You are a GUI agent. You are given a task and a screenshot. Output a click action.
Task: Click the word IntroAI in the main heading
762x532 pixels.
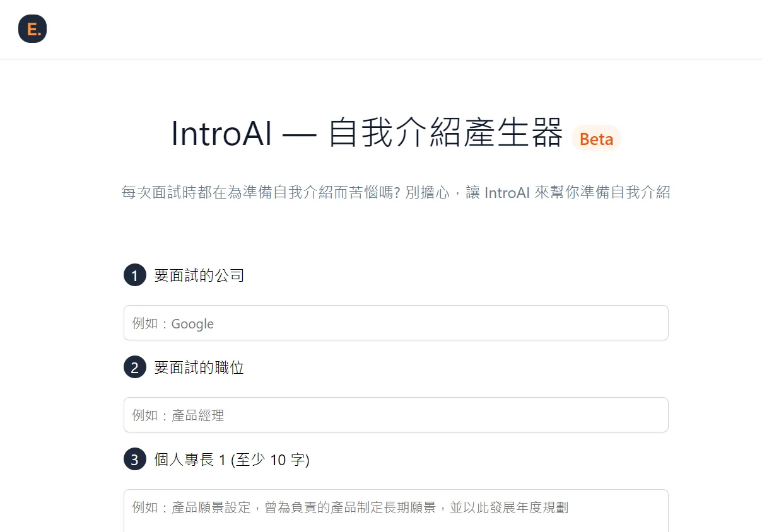pyautogui.click(x=221, y=134)
